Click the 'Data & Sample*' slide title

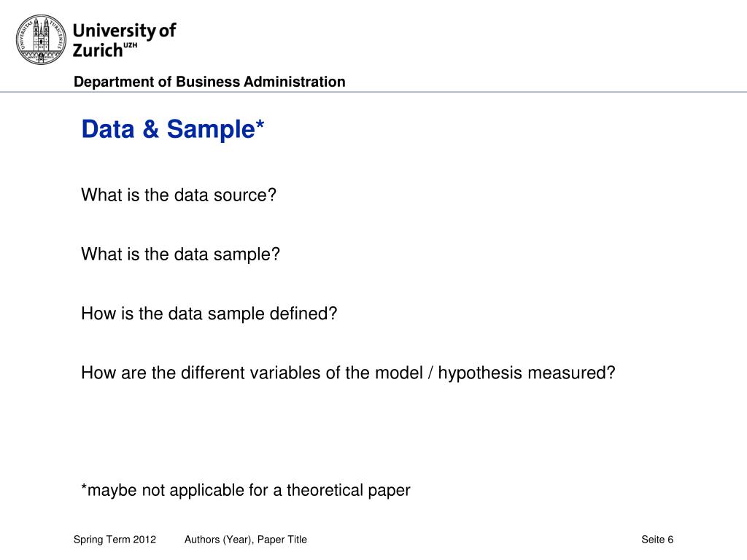pyautogui.click(x=172, y=129)
